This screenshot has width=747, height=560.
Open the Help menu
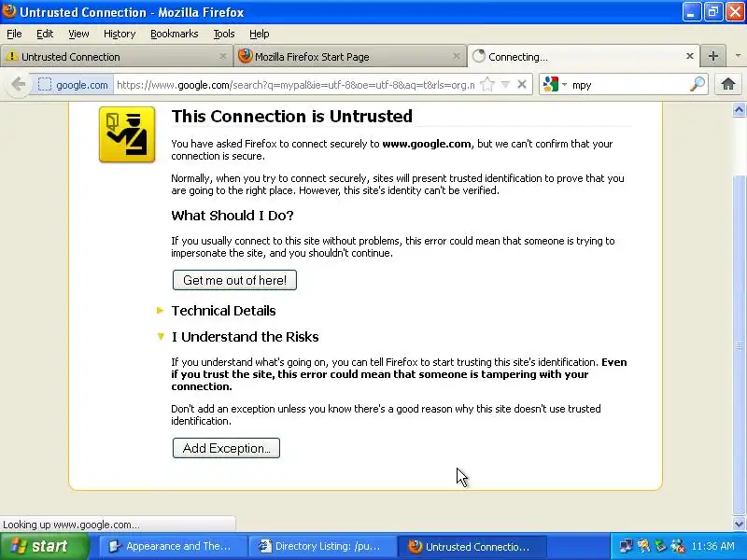pos(260,34)
